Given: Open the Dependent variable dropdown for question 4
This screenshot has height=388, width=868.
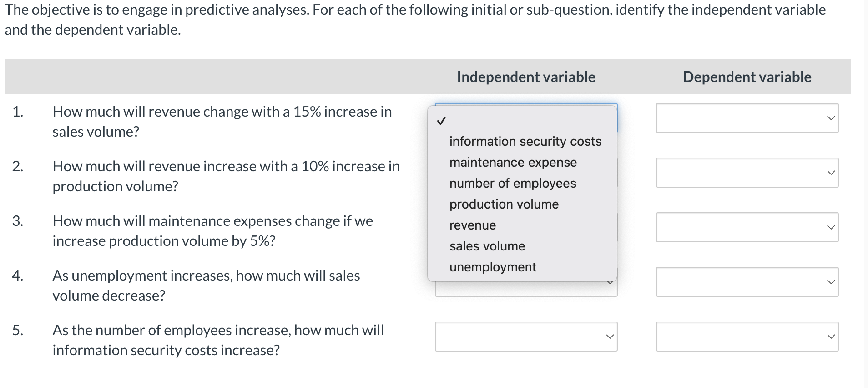Looking at the screenshot, I should pyautogui.click(x=747, y=282).
